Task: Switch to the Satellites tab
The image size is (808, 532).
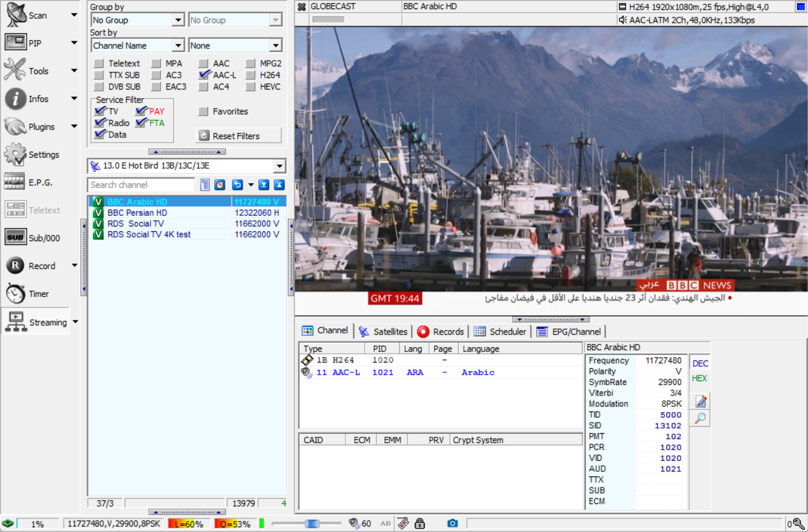Action: [383, 332]
